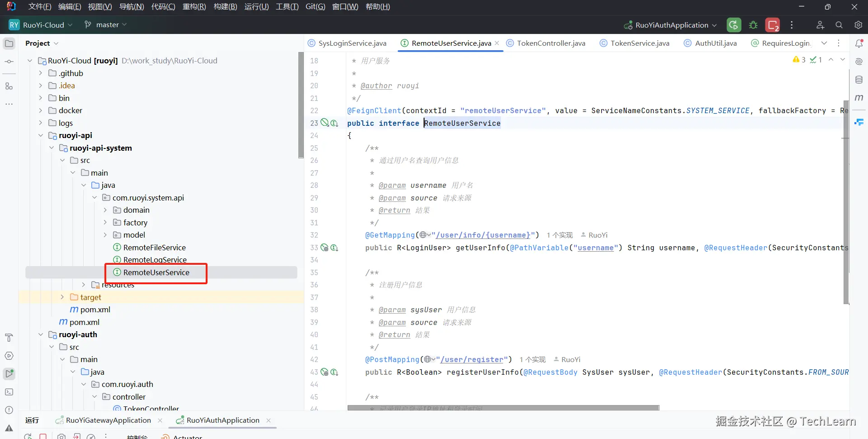This screenshot has height=439, width=868.
Task: Click the "1 个实现" hint above getUserInfo
Action: point(560,235)
